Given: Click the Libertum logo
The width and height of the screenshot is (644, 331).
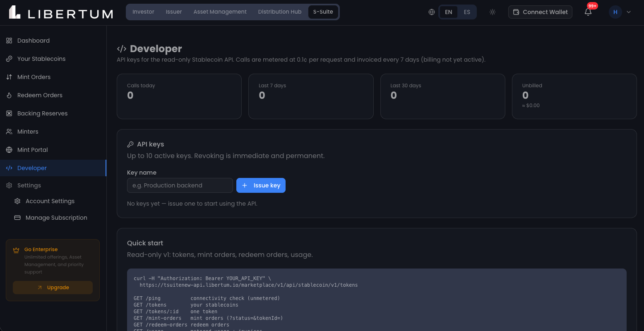Looking at the screenshot, I should click(61, 12).
